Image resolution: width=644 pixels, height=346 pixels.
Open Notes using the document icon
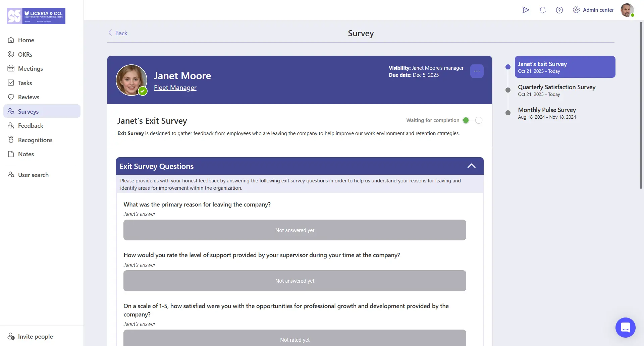click(11, 154)
